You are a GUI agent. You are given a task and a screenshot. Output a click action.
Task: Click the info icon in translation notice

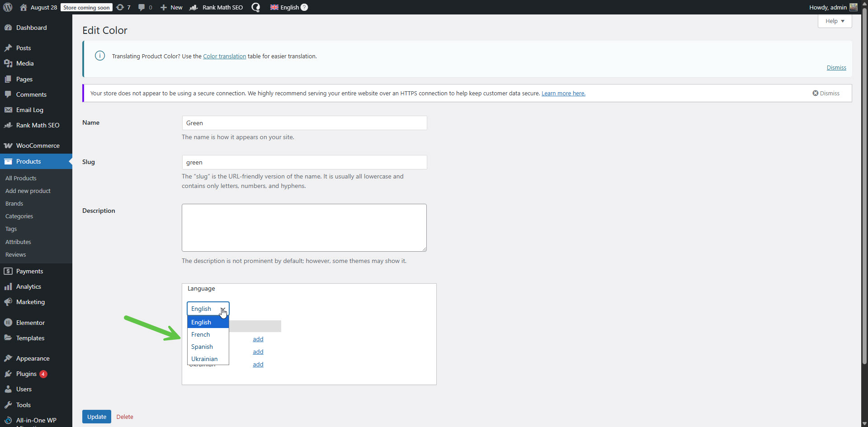point(100,56)
